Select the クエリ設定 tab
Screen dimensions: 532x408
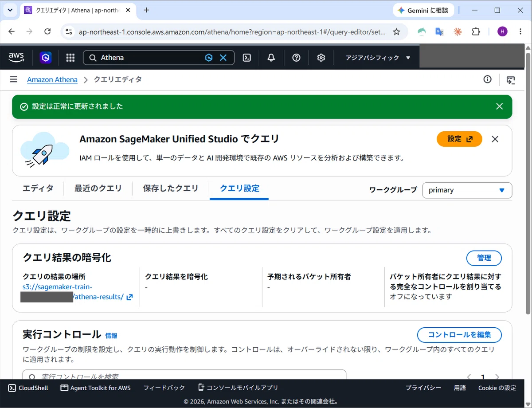pyautogui.click(x=239, y=188)
